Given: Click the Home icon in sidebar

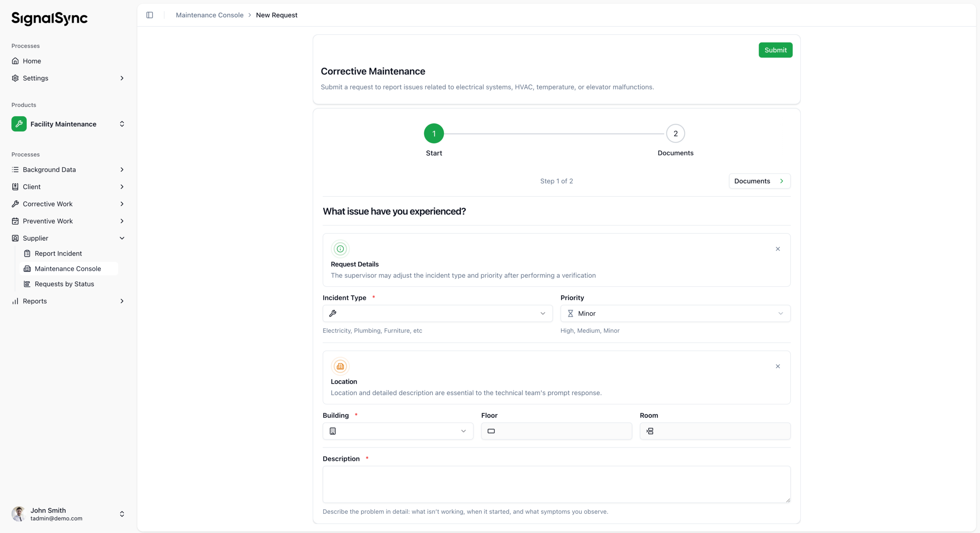Looking at the screenshot, I should (x=15, y=61).
